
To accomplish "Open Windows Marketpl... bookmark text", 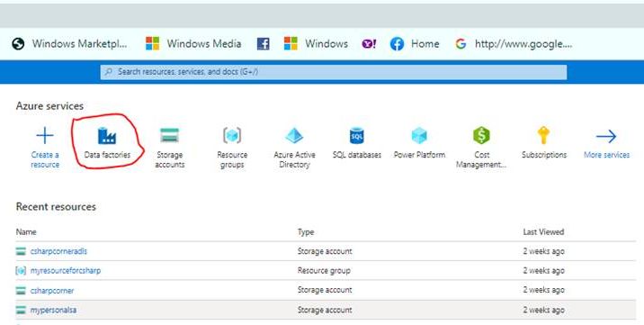I will click(x=80, y=43).
